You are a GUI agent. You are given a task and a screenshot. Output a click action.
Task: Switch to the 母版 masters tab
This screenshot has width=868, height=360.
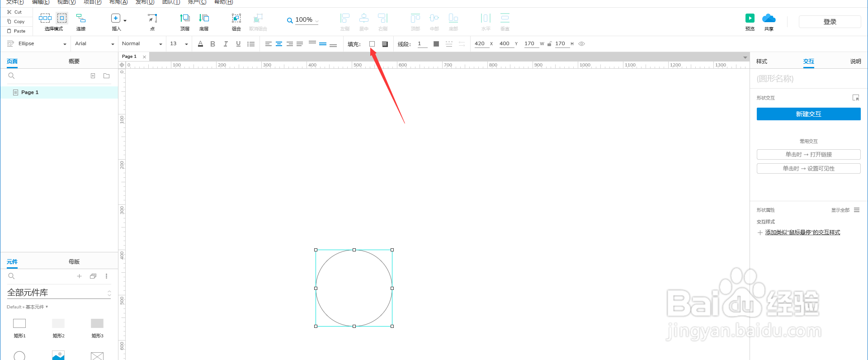[x=74, y=261]
